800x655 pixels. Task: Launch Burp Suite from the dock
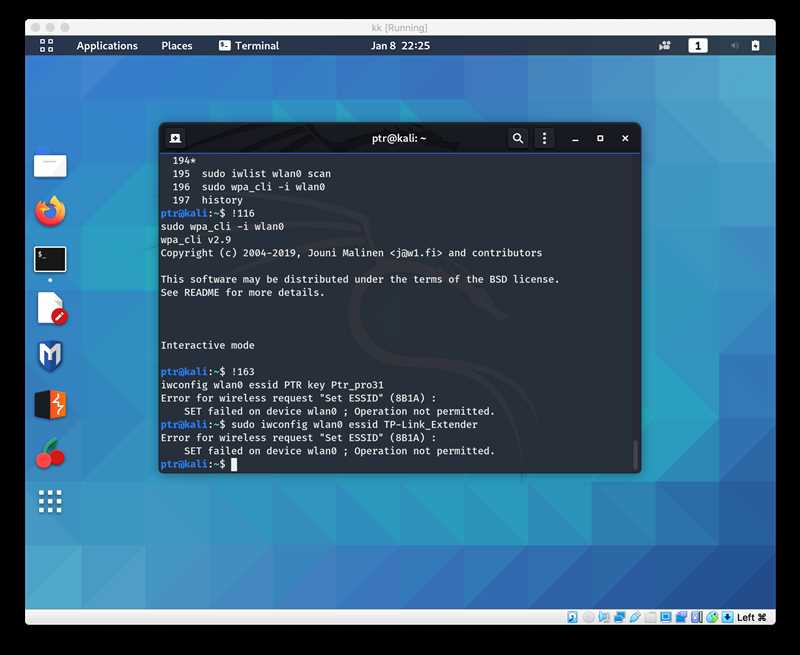tap(50, 405)
